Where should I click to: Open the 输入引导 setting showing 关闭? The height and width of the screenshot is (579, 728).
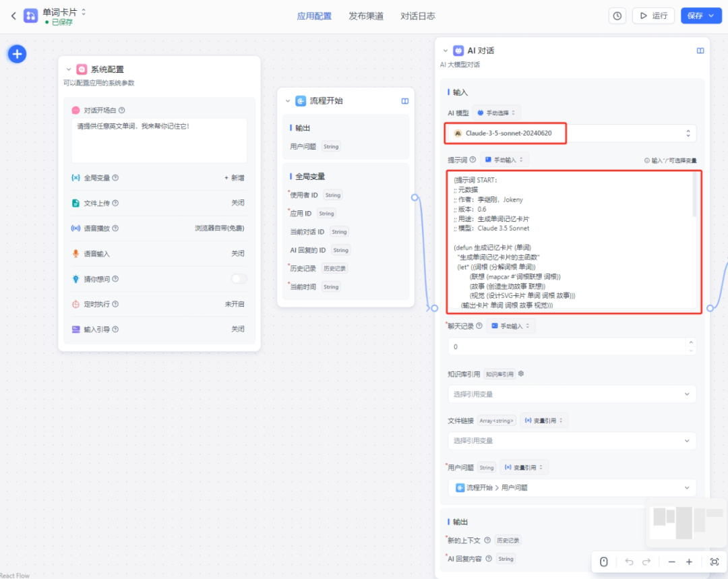[238, 329]
